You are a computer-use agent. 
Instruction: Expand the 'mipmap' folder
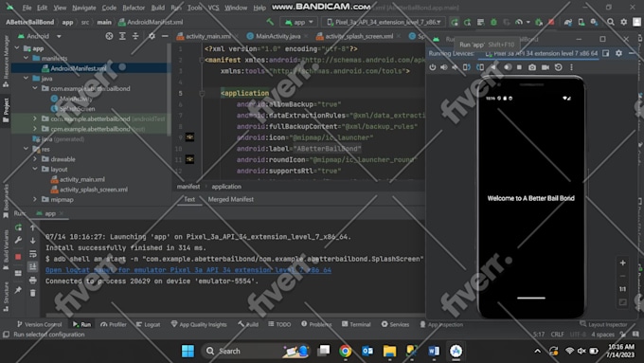click(x=35, y=199)
